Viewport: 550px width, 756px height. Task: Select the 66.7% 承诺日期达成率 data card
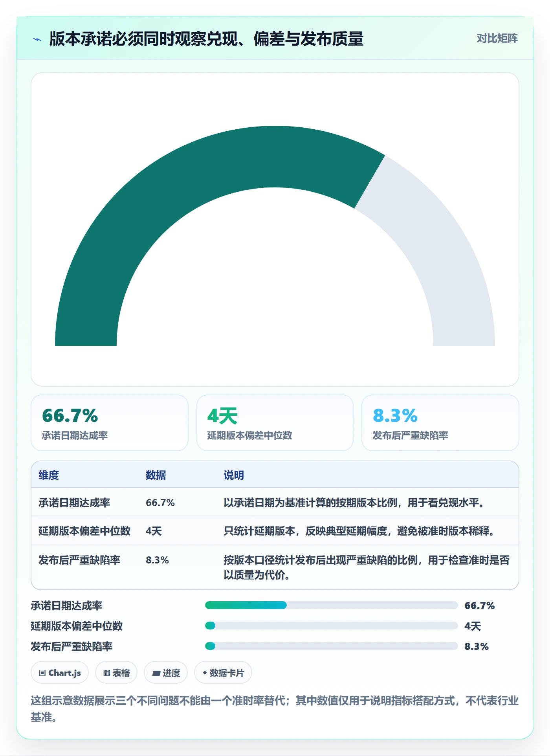tap(110, 423)
